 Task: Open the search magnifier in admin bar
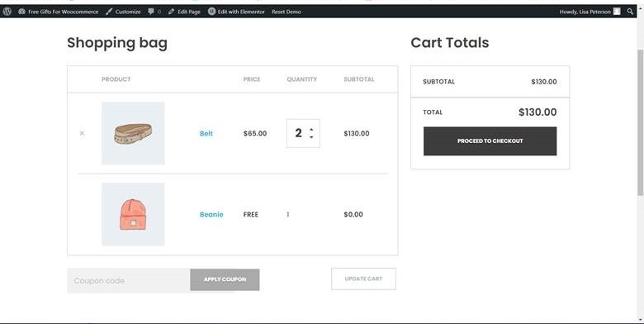pyautogui.click(x=630, y=12)
